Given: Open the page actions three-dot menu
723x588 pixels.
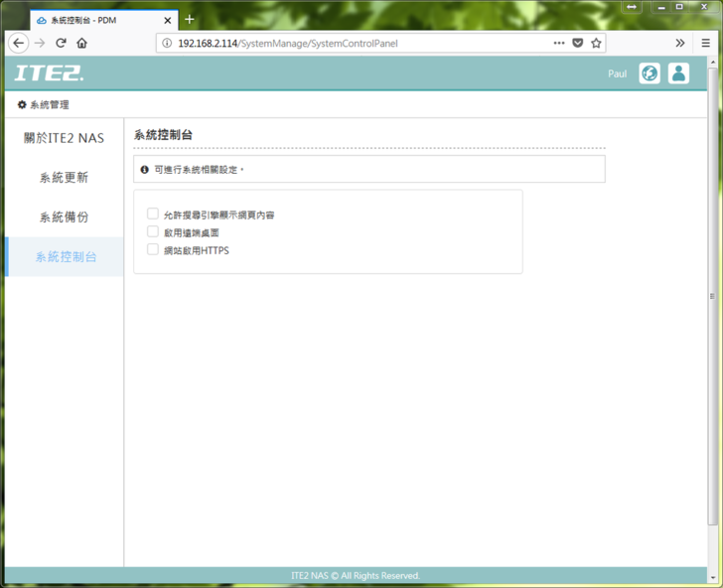Looking at the screenshot, I should click(x=558, y=44).
